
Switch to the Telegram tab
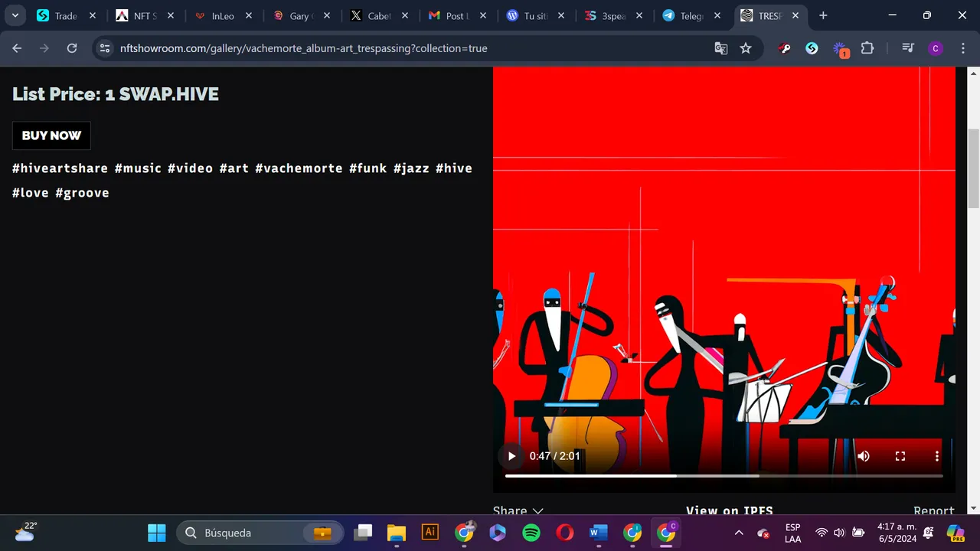click(x=691, y=15)
